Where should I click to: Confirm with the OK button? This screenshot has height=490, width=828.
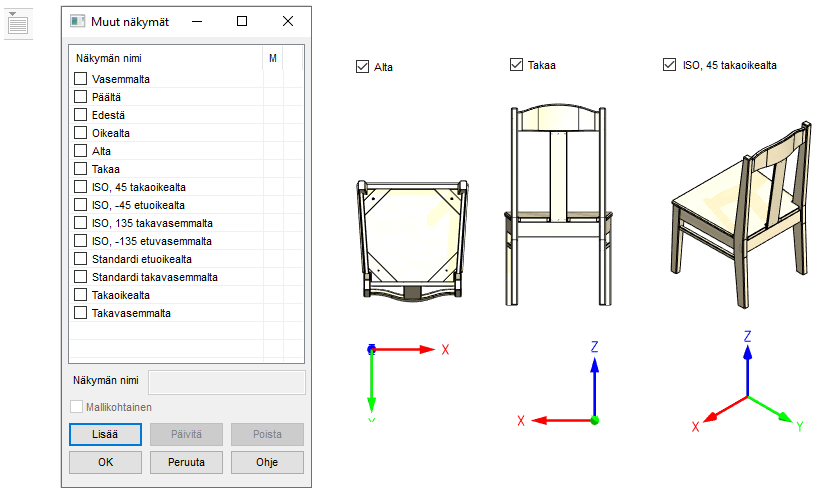click(105, 463)
